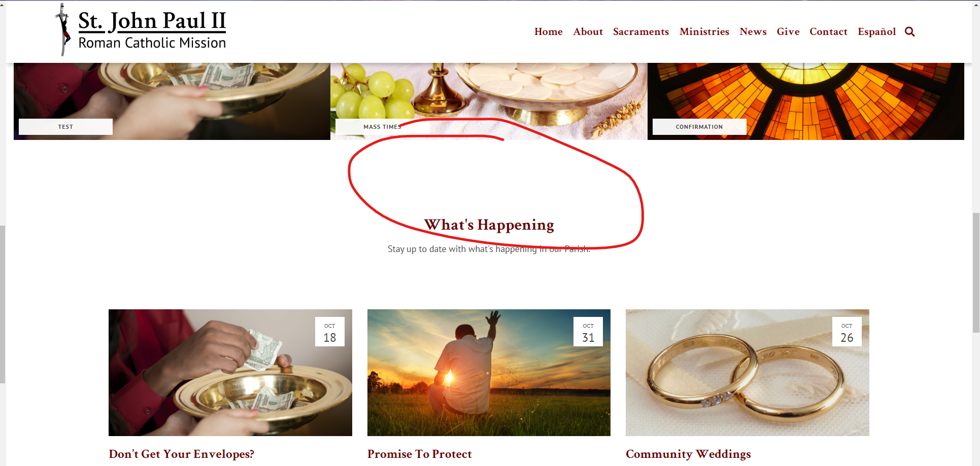Click the MASS TIMES tile button
The height and width of the screenshot is (466, 980).
click(x=382, y=127)
